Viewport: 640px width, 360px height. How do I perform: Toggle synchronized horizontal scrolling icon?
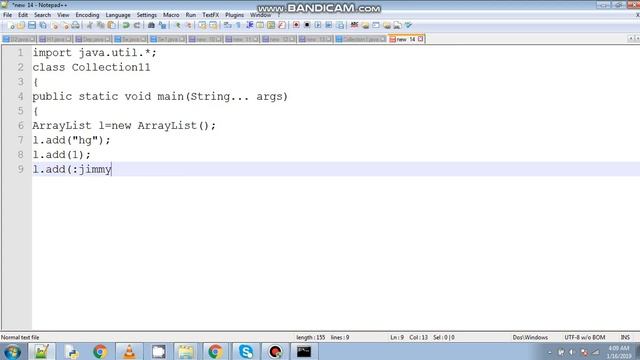[213, 25]
